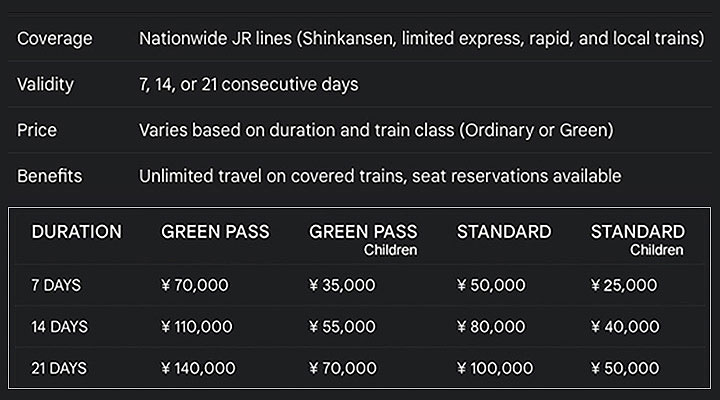
Task: Click the DURATION column header
Action: (77, 232)
